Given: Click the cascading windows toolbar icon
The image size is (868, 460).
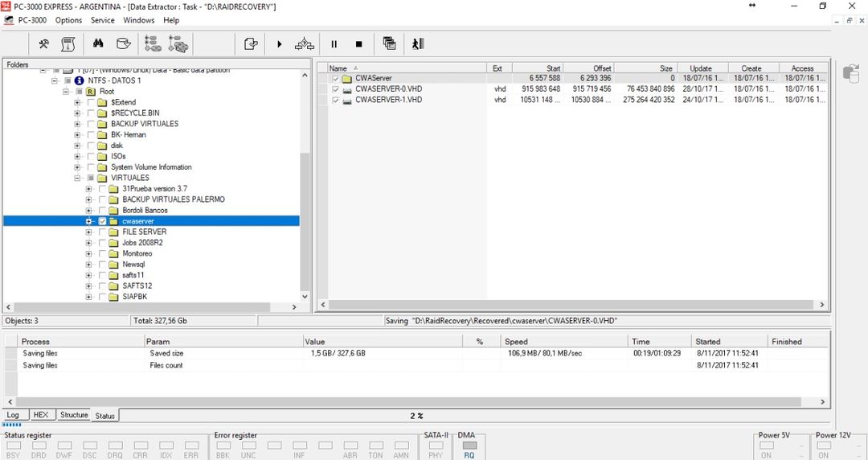Looking at the screenshot, I should pyautogui.click(x=390, y=44).
